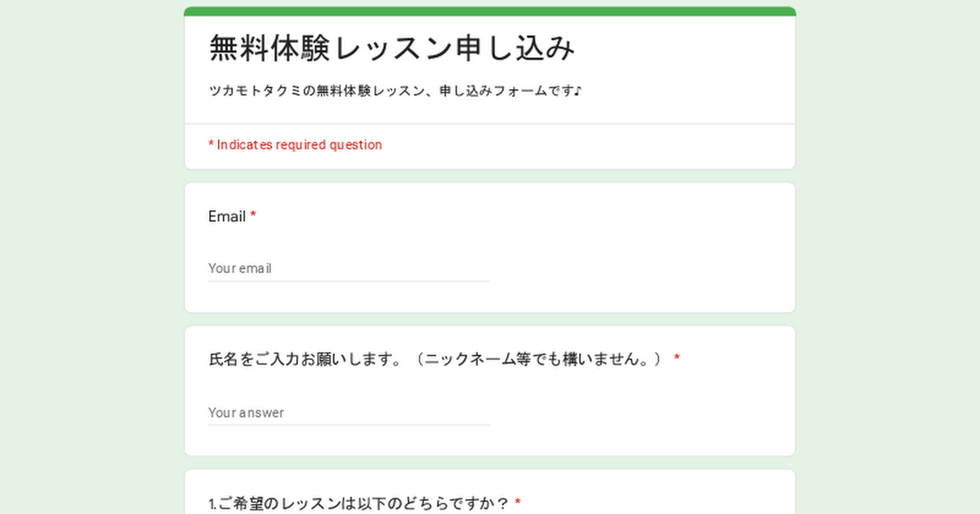Click empty space right of the email field
This screenshot has width=980, height=514.
(637, 268)
